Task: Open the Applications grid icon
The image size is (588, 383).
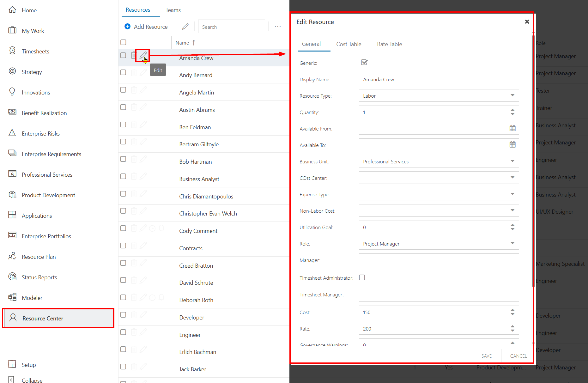Action: pyautogui.click(x=12, y=215)
